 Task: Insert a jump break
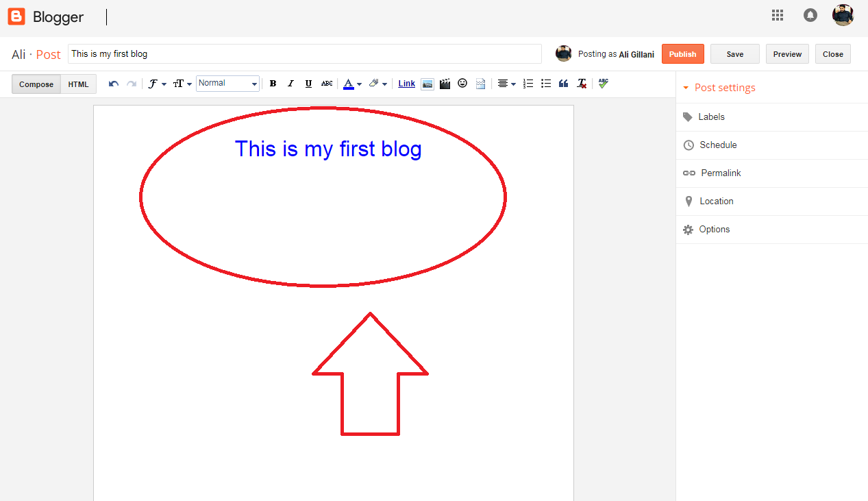(x=480, y=83)
